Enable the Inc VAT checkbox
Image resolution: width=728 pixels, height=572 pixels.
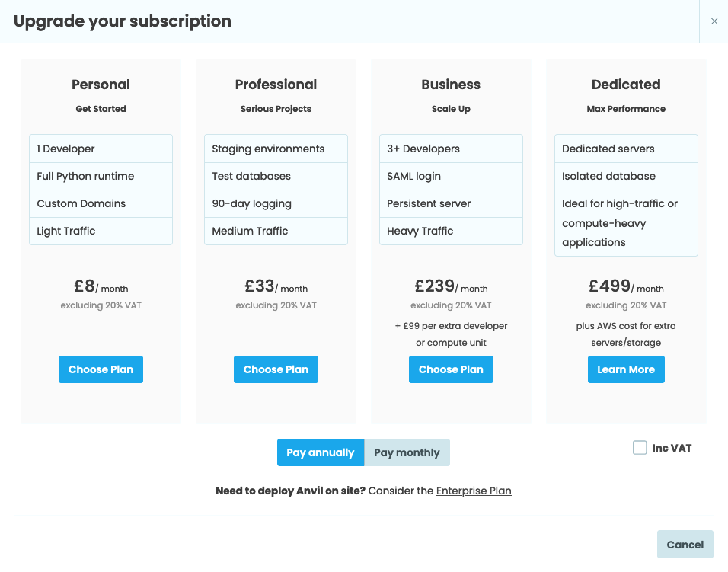coord(640,448)
